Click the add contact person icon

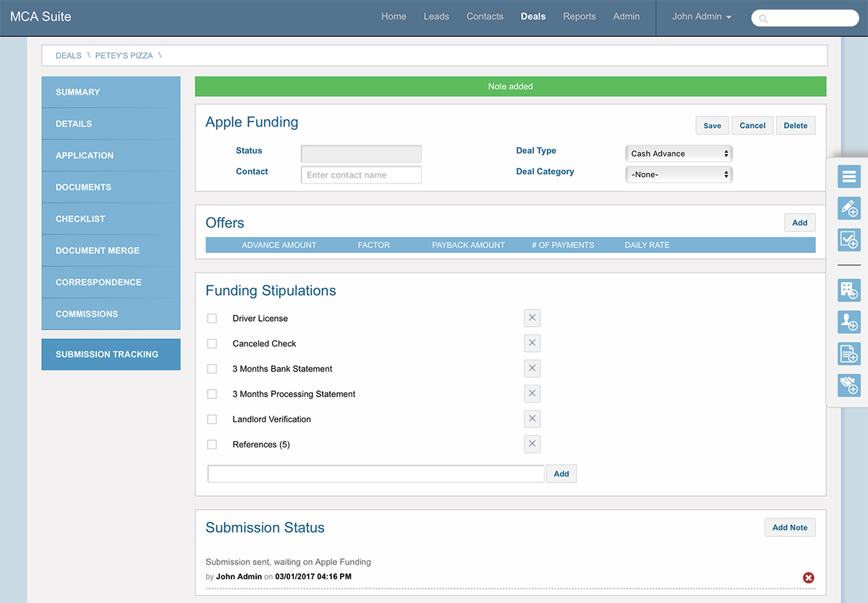(x=848, y=322)
